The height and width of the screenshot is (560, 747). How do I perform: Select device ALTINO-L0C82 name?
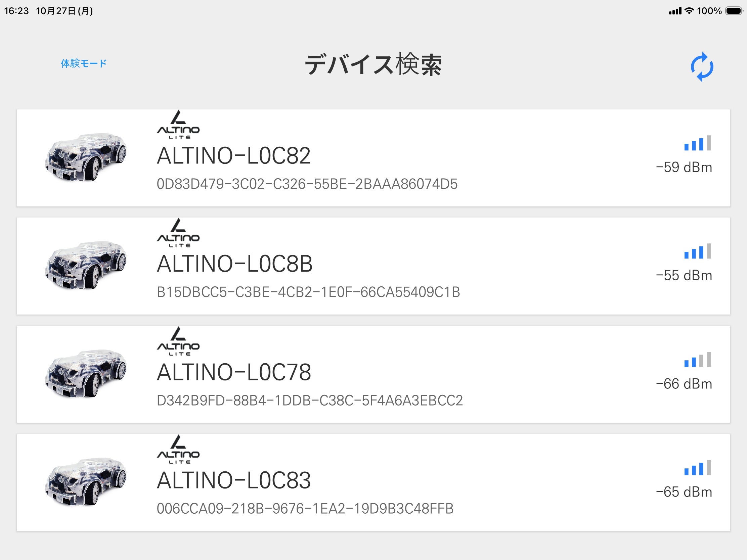tap(233, 156)
